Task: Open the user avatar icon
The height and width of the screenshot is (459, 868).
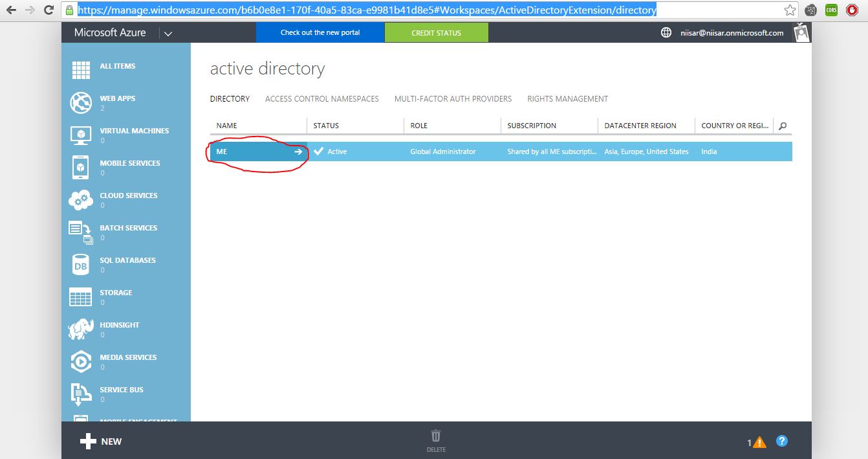Action: (802, 32)
